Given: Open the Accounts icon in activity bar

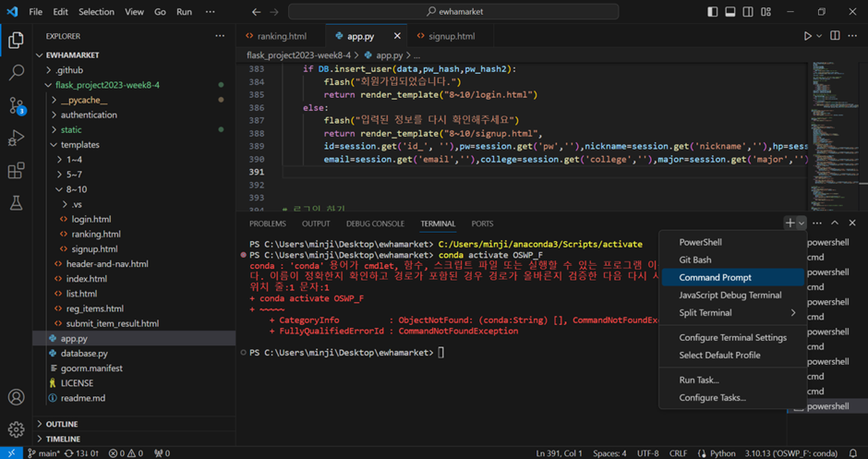Looking at the screenshot, I should (16, 397).
